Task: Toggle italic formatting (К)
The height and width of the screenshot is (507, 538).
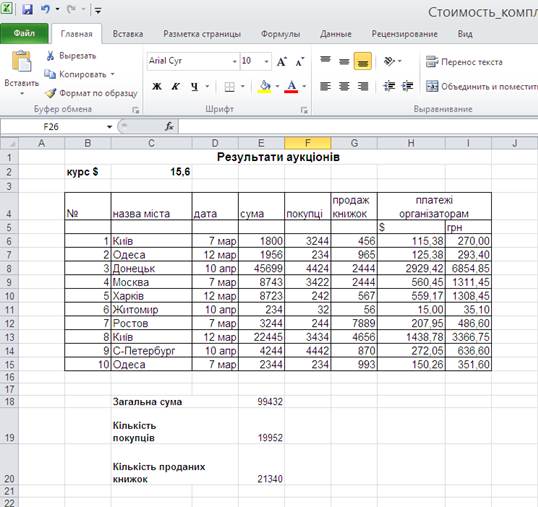Action: tap(176, 86)
